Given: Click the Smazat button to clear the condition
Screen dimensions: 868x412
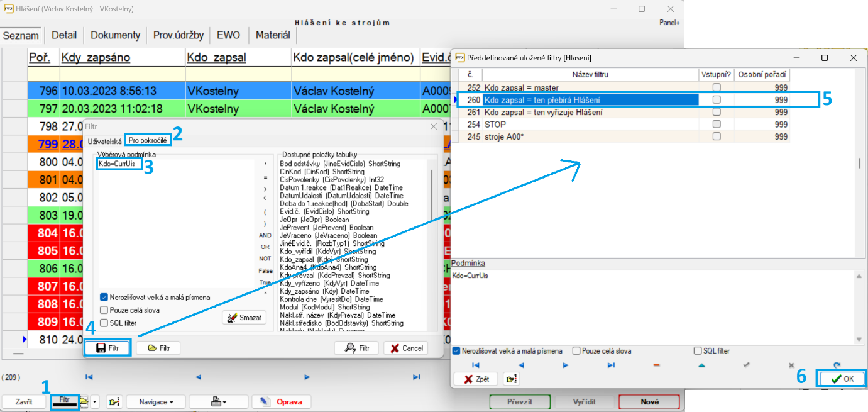Looking at the screenshot, I should click(x=244, y=318).
